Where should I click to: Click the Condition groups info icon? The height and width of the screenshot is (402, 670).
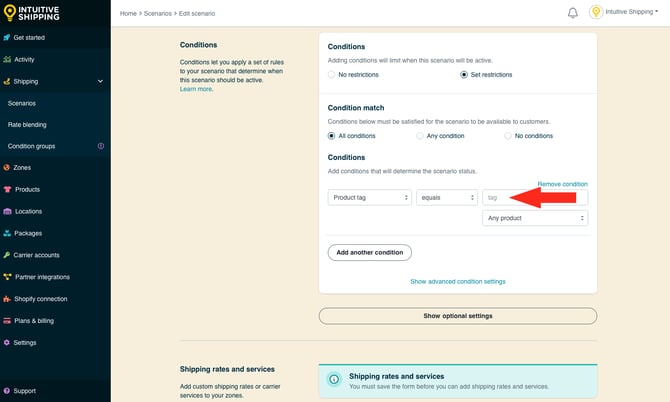pyautogui.click(x=100, y=146)
